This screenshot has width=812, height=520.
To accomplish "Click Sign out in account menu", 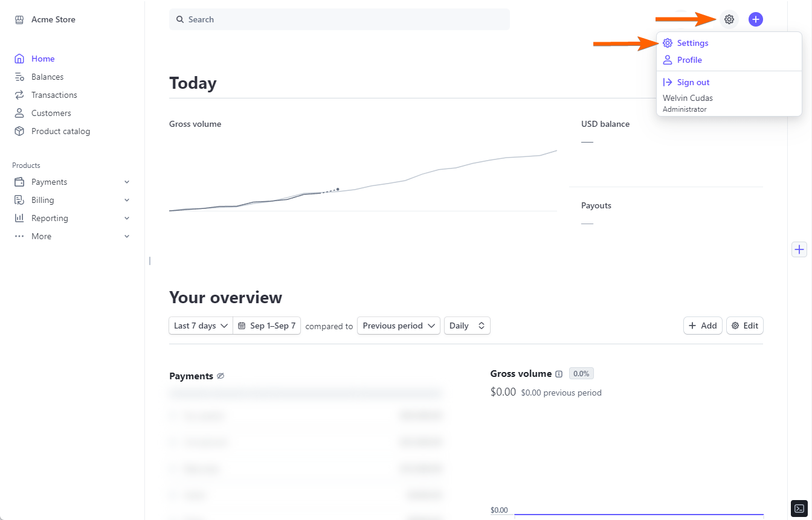I will tap(693, 82).
